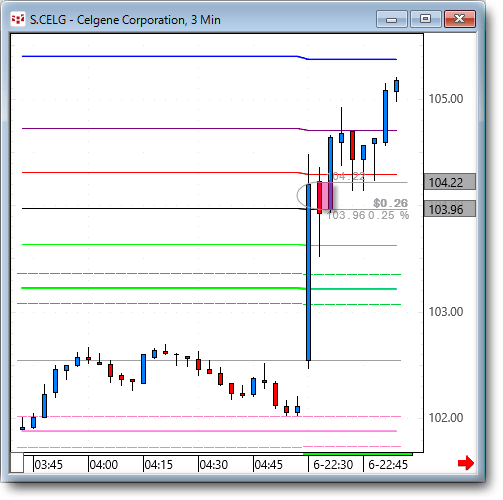The image size is (503, 500).
Task: Click the S.CELG - Celgene Corporation title text
Action: coord(125,20)
